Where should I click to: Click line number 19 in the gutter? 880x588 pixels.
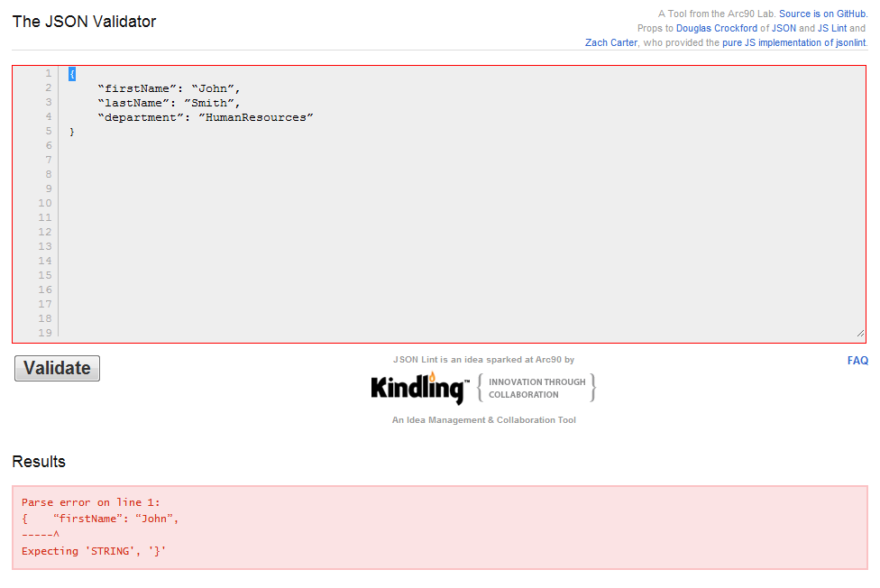[45, 333]
